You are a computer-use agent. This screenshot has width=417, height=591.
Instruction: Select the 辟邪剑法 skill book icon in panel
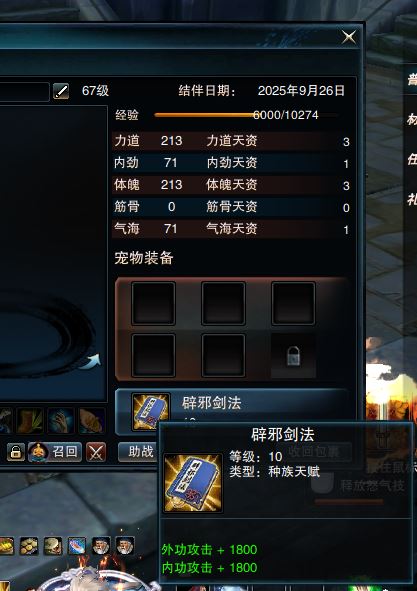click(150, 411)
